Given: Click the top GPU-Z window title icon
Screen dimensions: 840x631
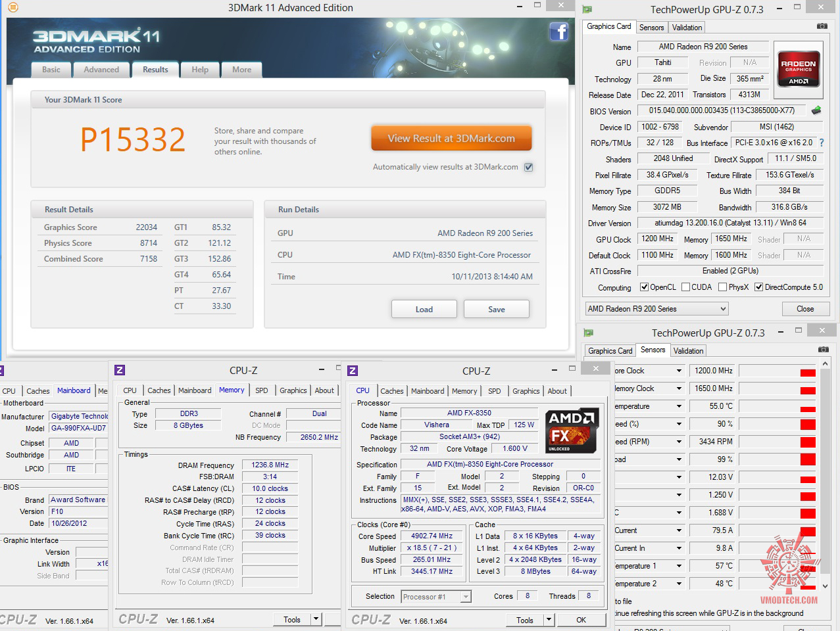Looking at the screenshot, I should 587,9.
